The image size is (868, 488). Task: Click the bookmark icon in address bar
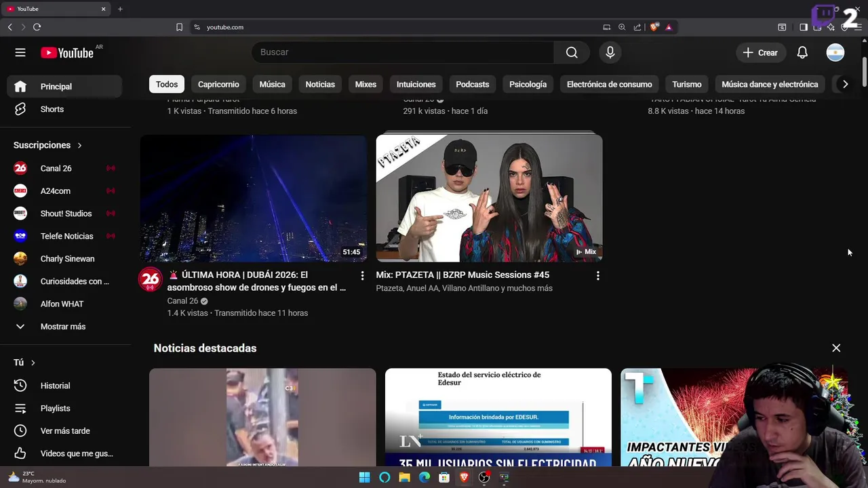179,27
